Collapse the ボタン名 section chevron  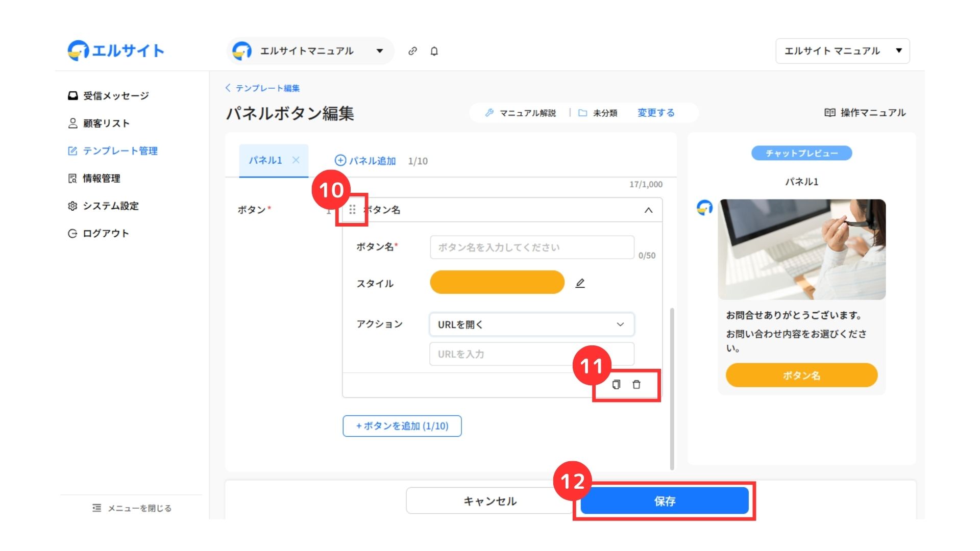pos(648,210)
